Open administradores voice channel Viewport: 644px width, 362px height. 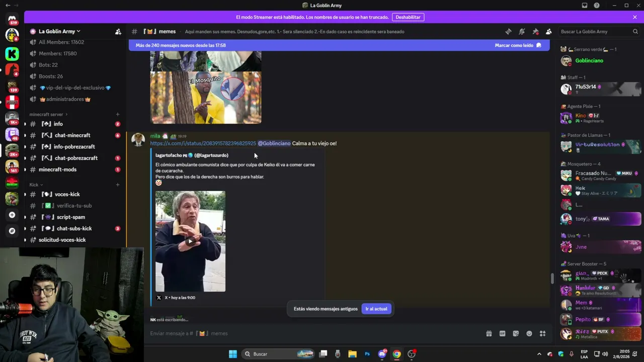pos(74,100)
